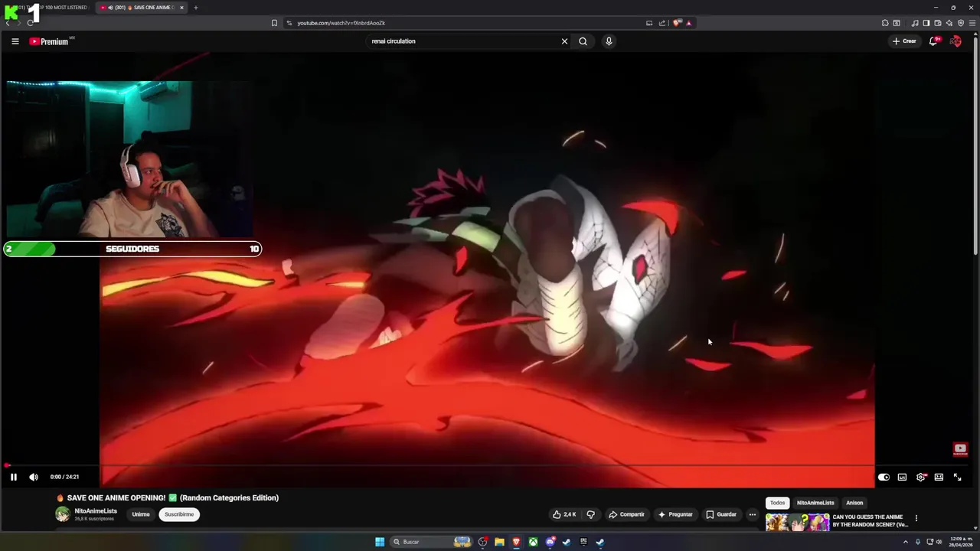The image size is (980, 551).
Task: Open more actions ellipsis under video
Action: click(x=753, y=514)
